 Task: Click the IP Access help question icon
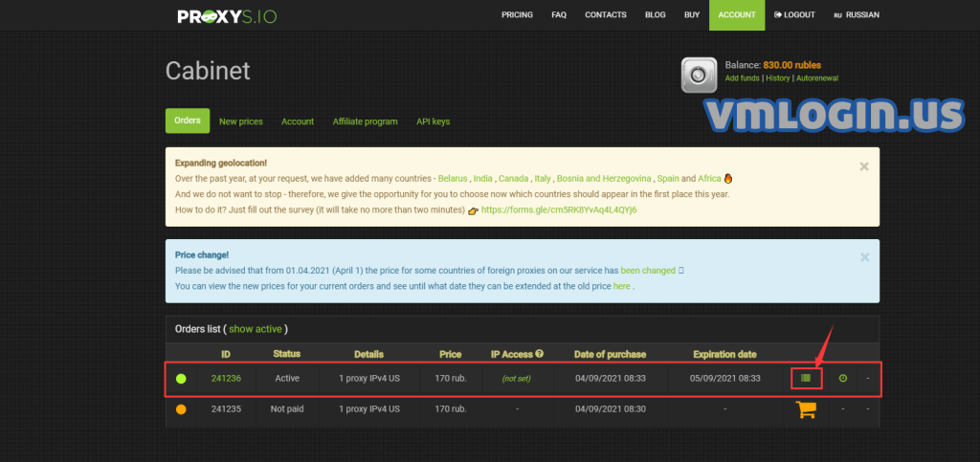point(540,353)
